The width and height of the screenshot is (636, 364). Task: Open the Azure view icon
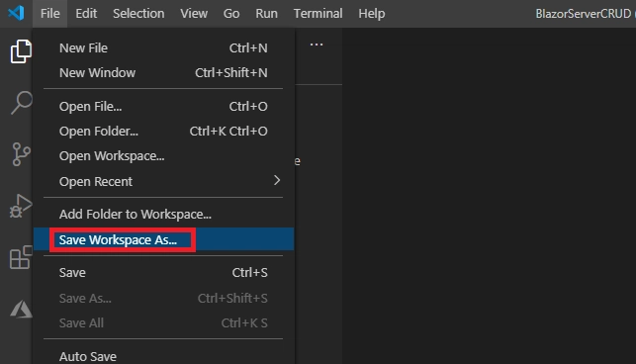click(21, 310)
